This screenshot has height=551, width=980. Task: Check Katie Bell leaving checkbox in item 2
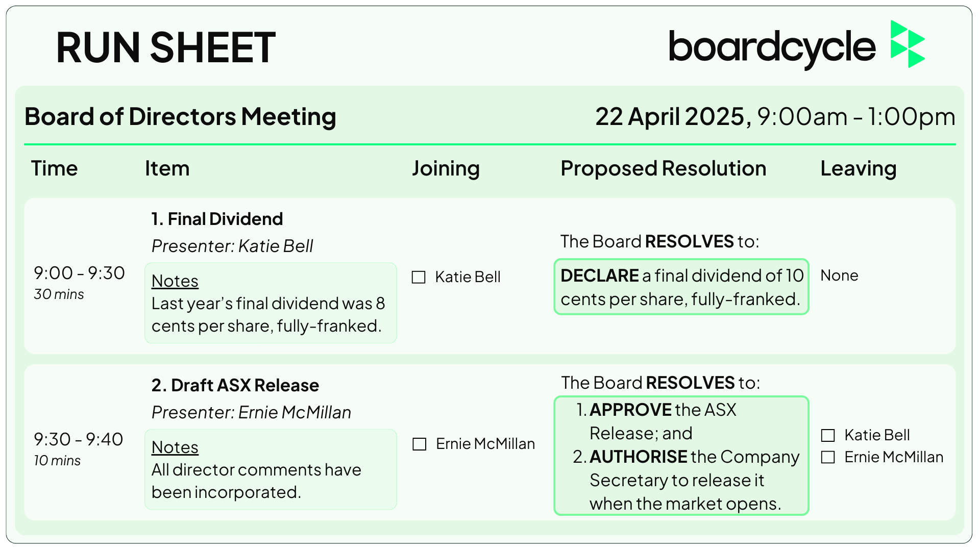click(x=828, y=435)
